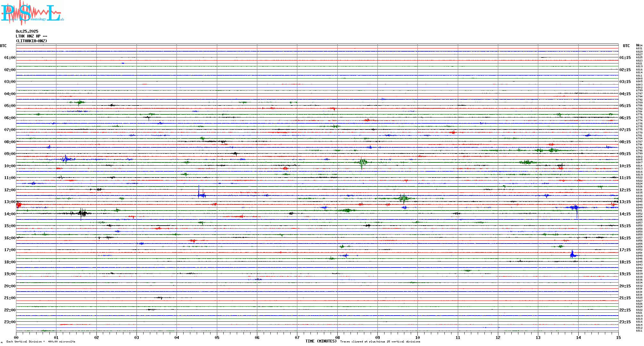Click the blue event on the 17:15 trace near minute 14
Screen dimensions: 644x346
point(573,255)
